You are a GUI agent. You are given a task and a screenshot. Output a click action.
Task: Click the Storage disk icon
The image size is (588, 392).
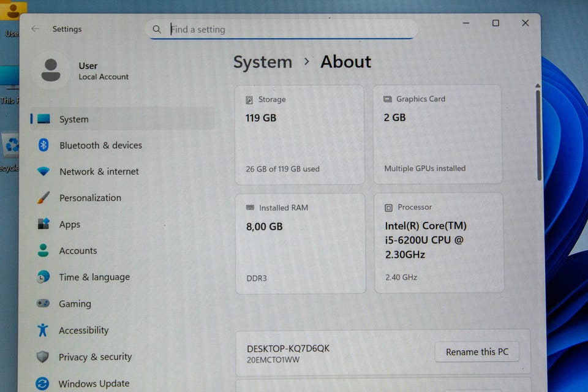pyautogui.click(x=249, y=100)
